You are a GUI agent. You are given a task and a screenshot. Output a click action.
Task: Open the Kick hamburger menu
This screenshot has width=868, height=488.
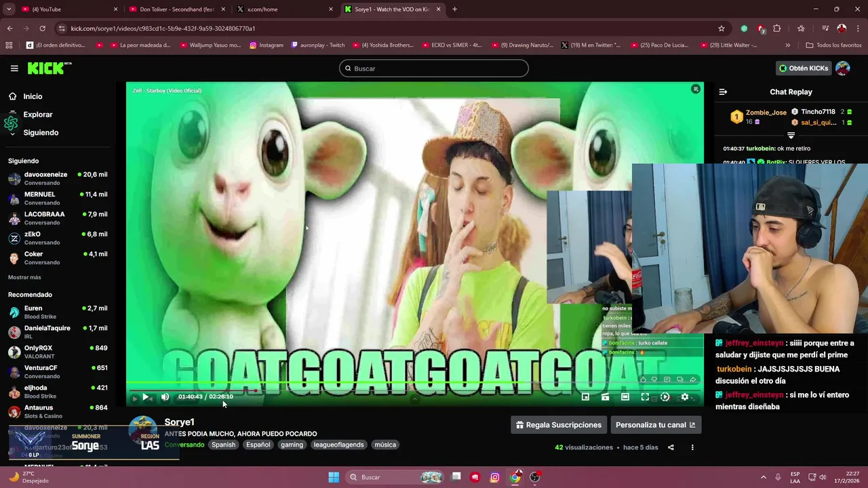(x=14, y=68)
